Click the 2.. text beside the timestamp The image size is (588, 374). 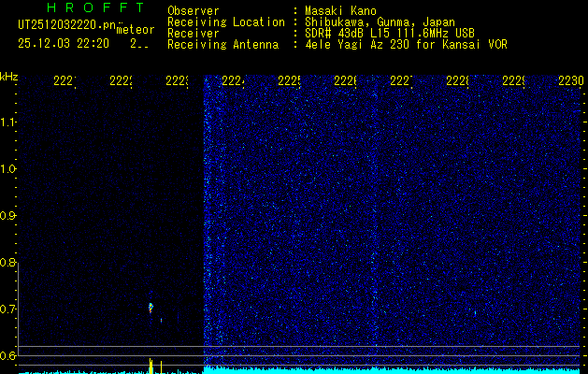pos(139,44)
